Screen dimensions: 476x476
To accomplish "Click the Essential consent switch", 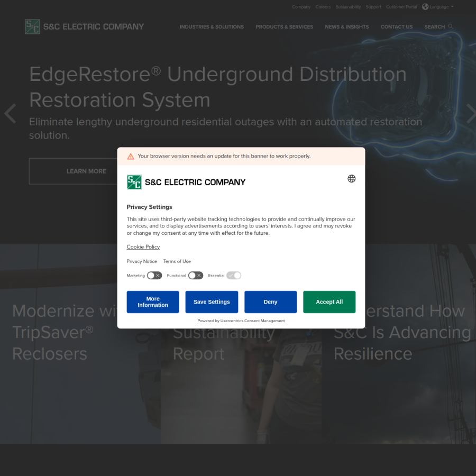I will (x=234, y=276).
